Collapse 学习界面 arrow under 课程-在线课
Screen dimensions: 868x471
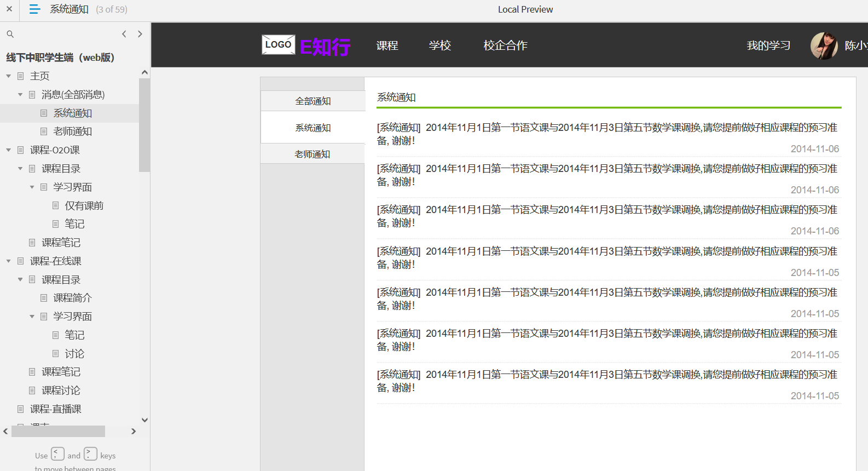point(32,317)
